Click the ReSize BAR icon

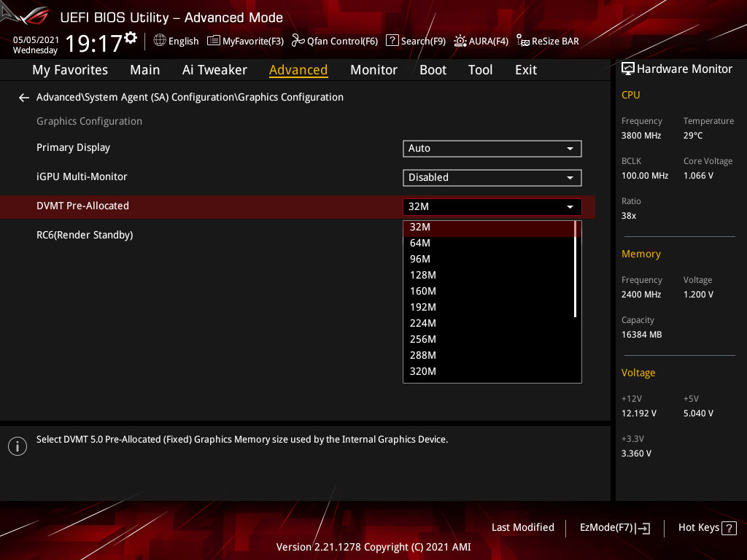click(x=522, y=41)
